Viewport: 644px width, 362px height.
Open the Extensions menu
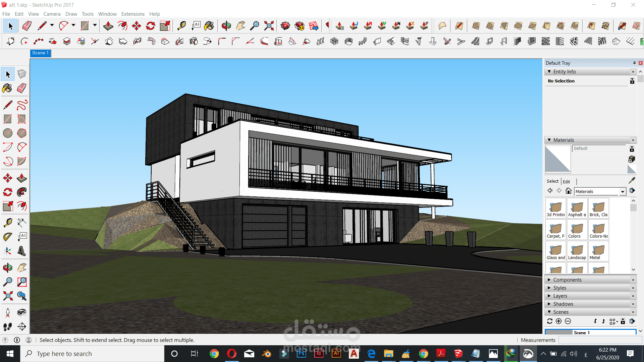tap(133, 14)
